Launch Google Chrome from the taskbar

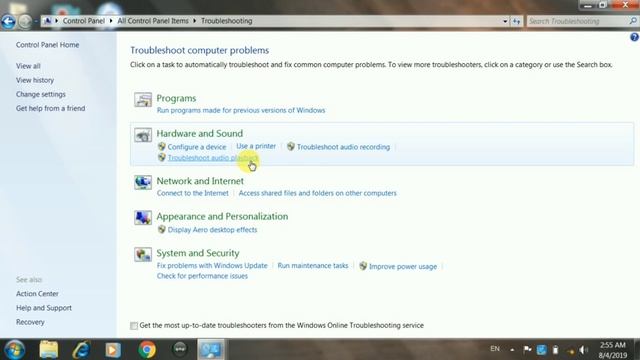(x=147, y=350)
